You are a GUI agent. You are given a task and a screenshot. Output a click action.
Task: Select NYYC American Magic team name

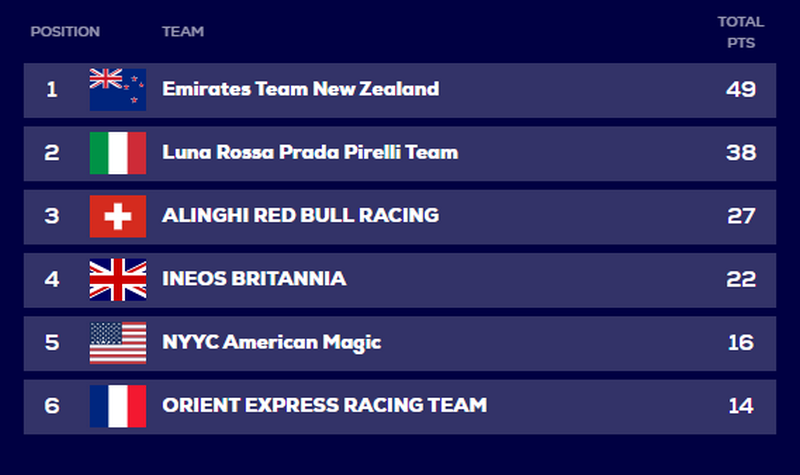tap(271, 343)
